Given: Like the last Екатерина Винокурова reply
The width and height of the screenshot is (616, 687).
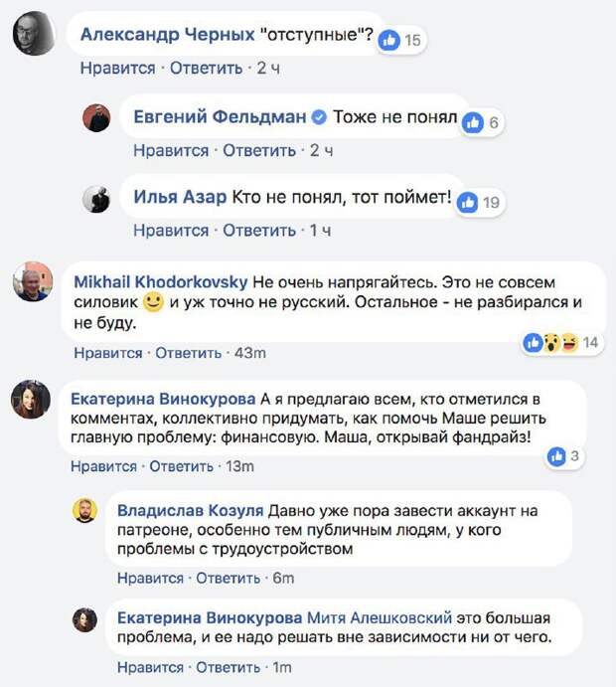Looking at the screenshot, I should [150, 668].
